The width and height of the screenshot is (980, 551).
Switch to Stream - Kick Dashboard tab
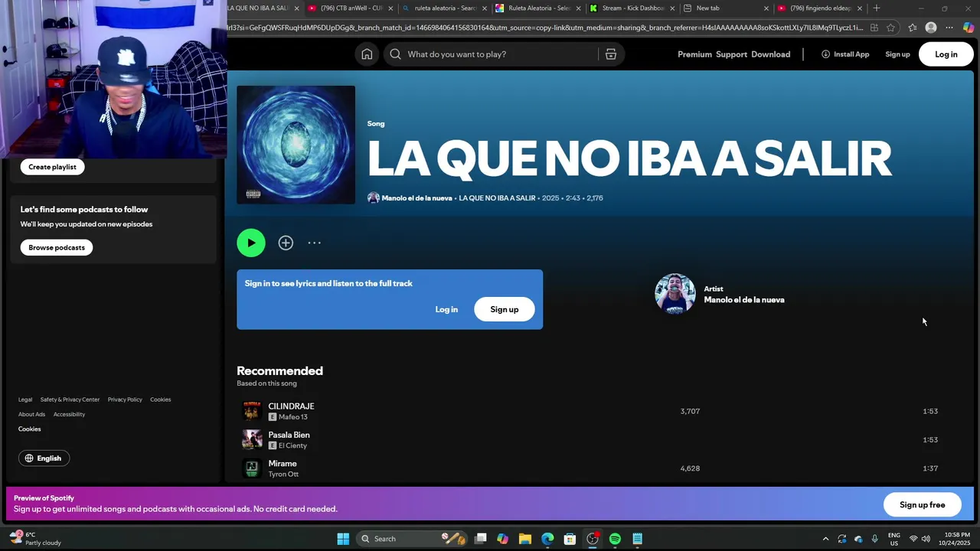point(632,8)
